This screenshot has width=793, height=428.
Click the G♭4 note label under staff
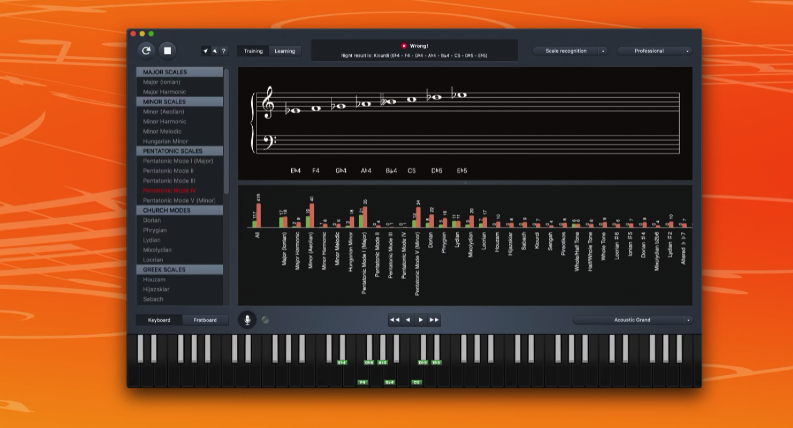[341, 171]
